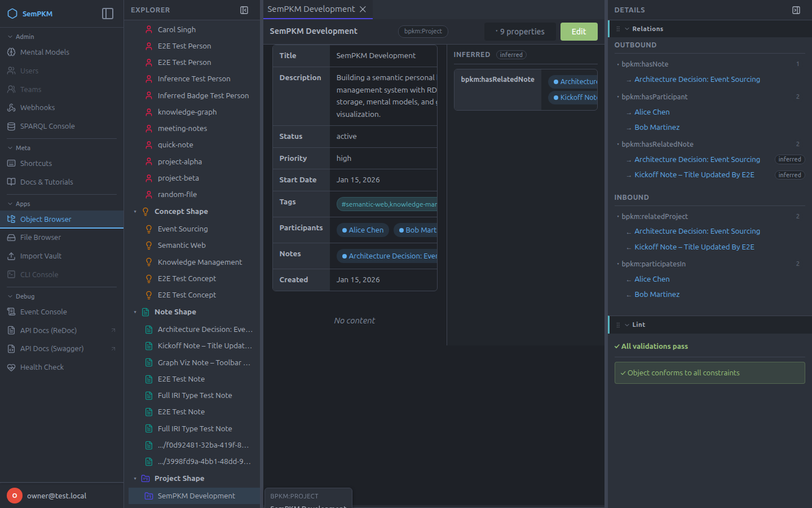Screen dimensions: 812x508
Task: Open Kickoff Note link under relatedProject
Action: tap(694, 247)
